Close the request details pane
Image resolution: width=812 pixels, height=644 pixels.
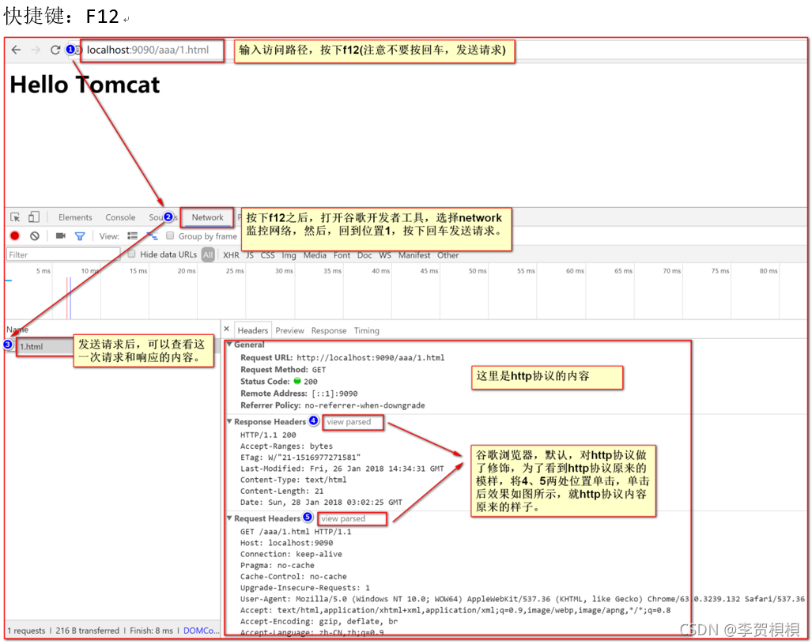pyautogui.click(x=226, y=329)
